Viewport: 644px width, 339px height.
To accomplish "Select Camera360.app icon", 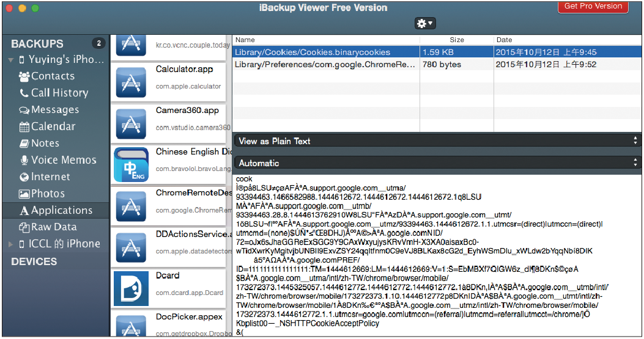I will coord(131,124).
